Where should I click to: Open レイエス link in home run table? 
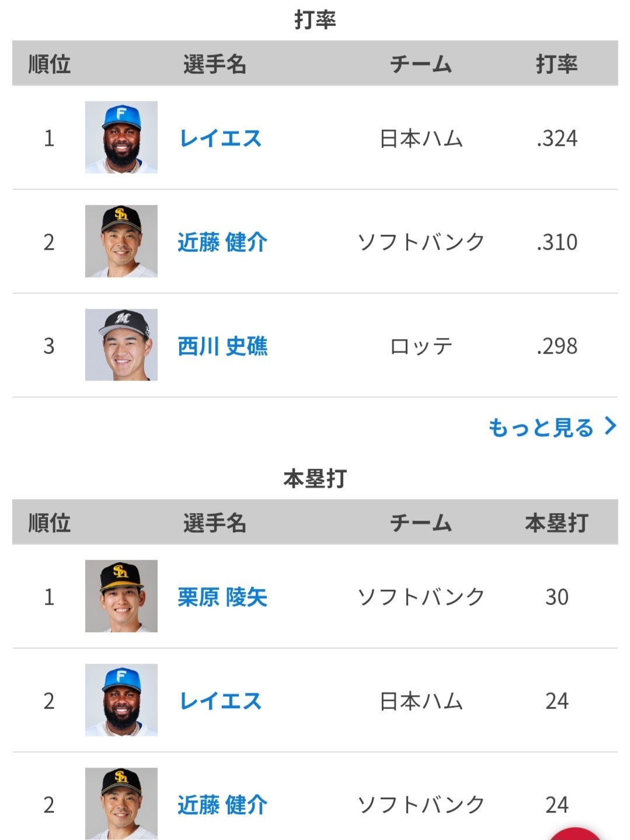pyautogui.click(x=220, y=700)
